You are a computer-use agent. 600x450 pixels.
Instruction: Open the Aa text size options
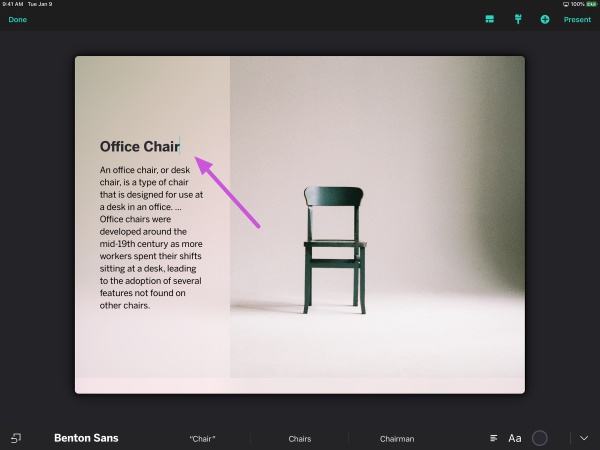pos(515,438)
